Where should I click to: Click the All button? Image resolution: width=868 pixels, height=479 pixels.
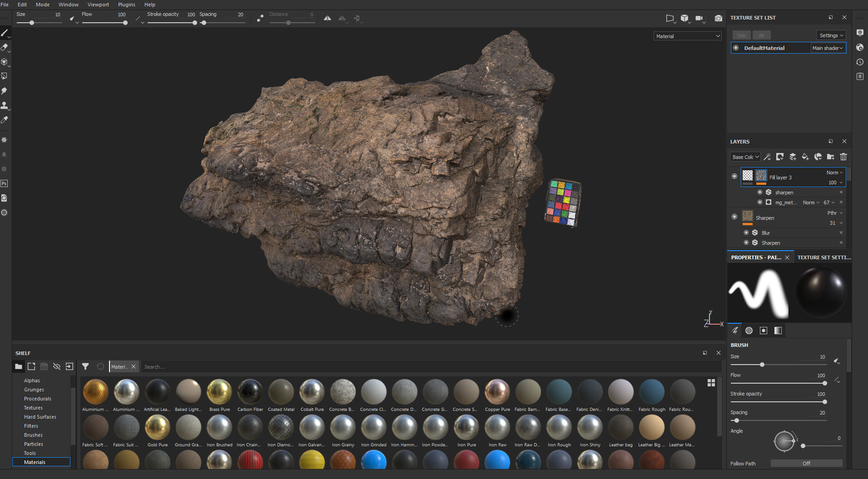pos(761,35)
